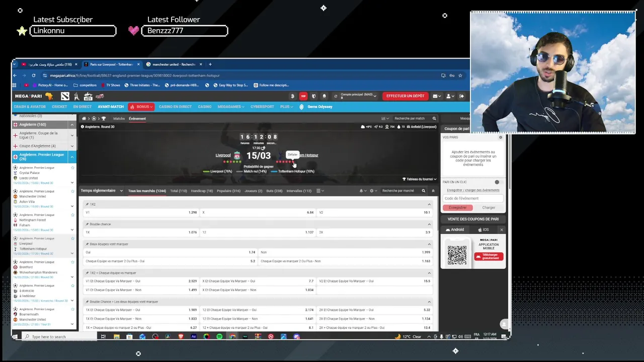Screen dimensions: 644x362
Task: Select V1 odds 1.298
Action: click(x=141, y=212)
